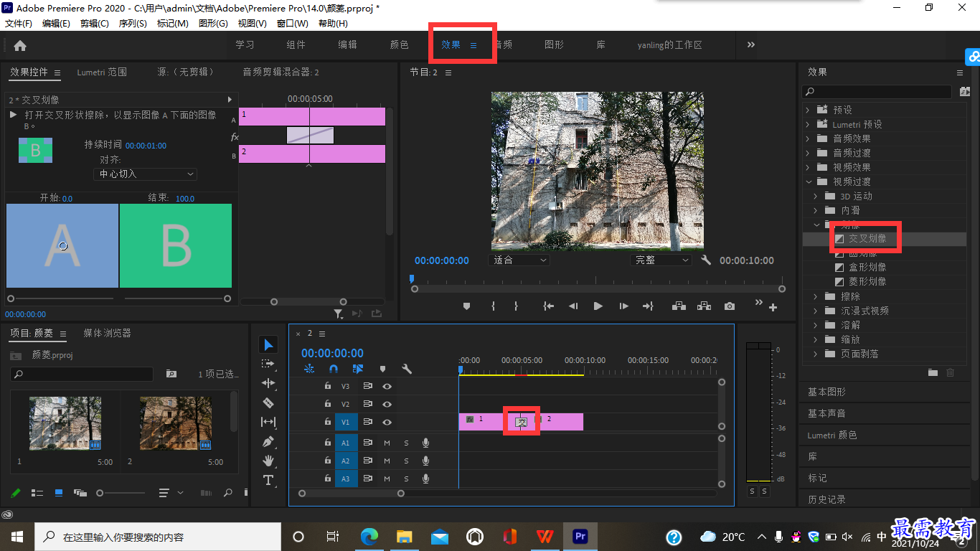Screen dimensions: 980x551
Task: Expand the 音频效果 folder
Action: click(807, 138)
